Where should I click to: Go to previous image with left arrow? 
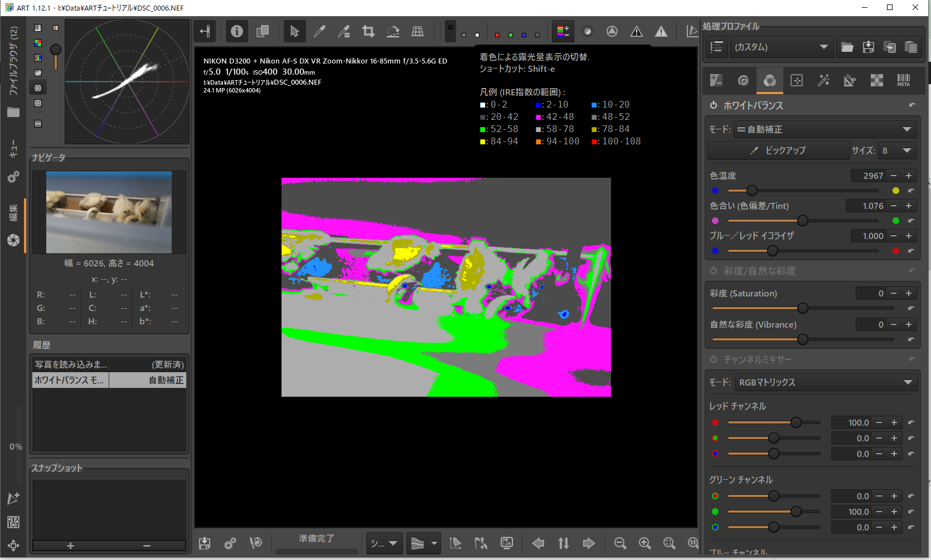(538, 543)
